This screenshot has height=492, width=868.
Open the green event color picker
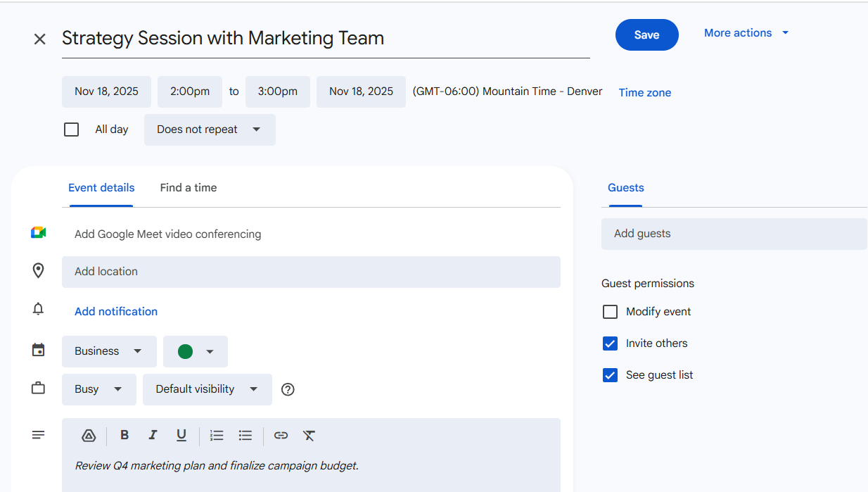[195, 351]
